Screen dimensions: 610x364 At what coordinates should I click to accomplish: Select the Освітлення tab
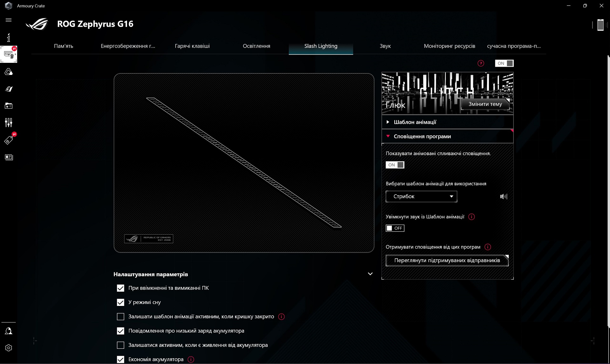click(256, 46)
